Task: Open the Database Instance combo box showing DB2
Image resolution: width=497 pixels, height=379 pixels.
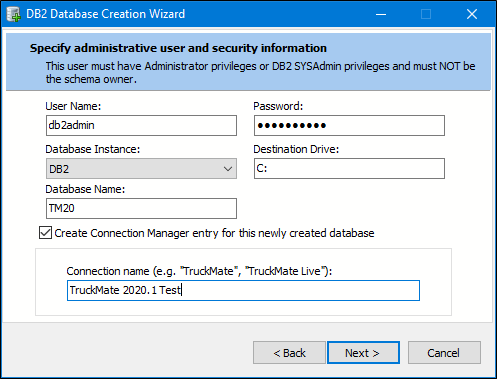Action: click(141, 169)
